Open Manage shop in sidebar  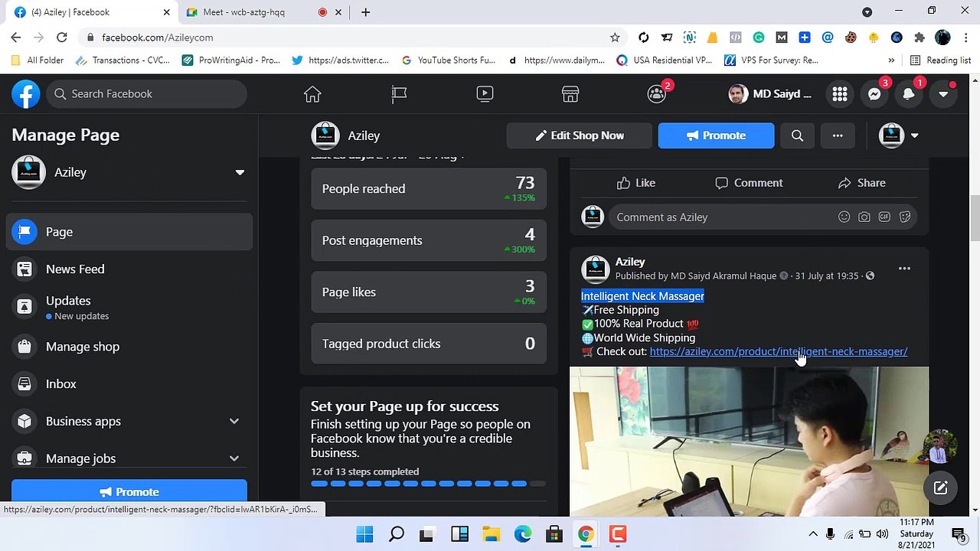(x=129, y=347)
